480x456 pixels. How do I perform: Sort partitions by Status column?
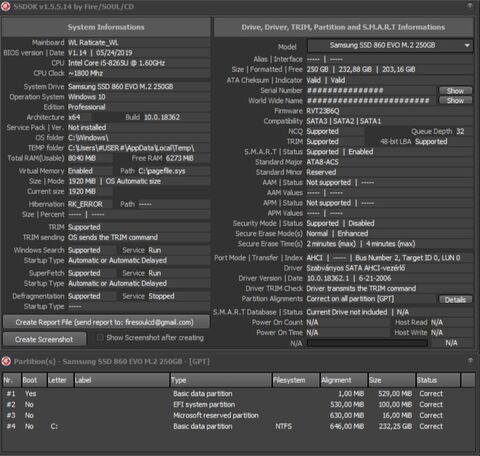438,380
